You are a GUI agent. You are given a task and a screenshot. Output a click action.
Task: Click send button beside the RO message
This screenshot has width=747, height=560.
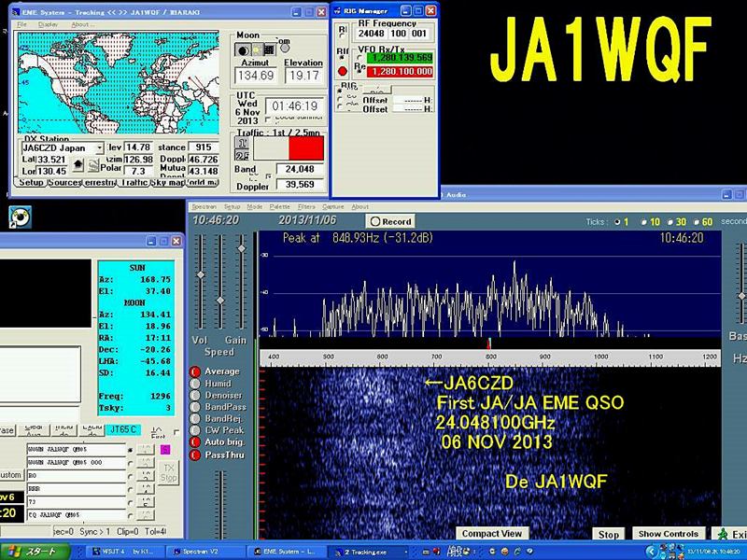[146, 475]
